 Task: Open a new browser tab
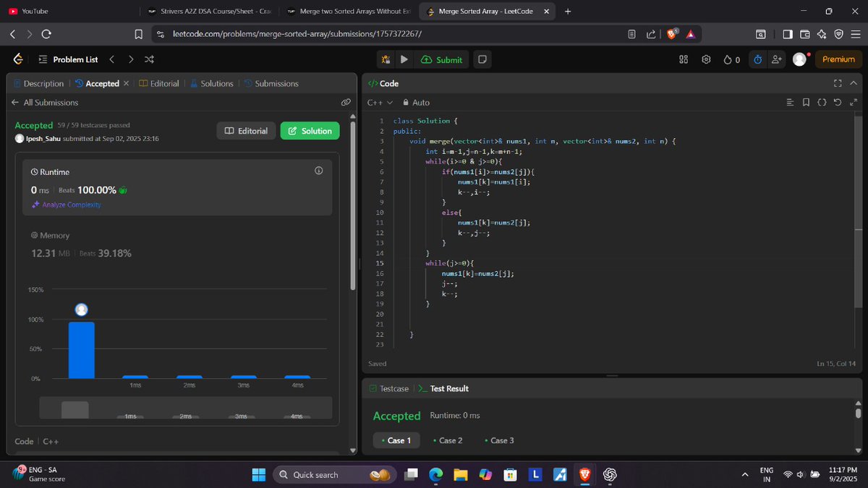[567, 11]
